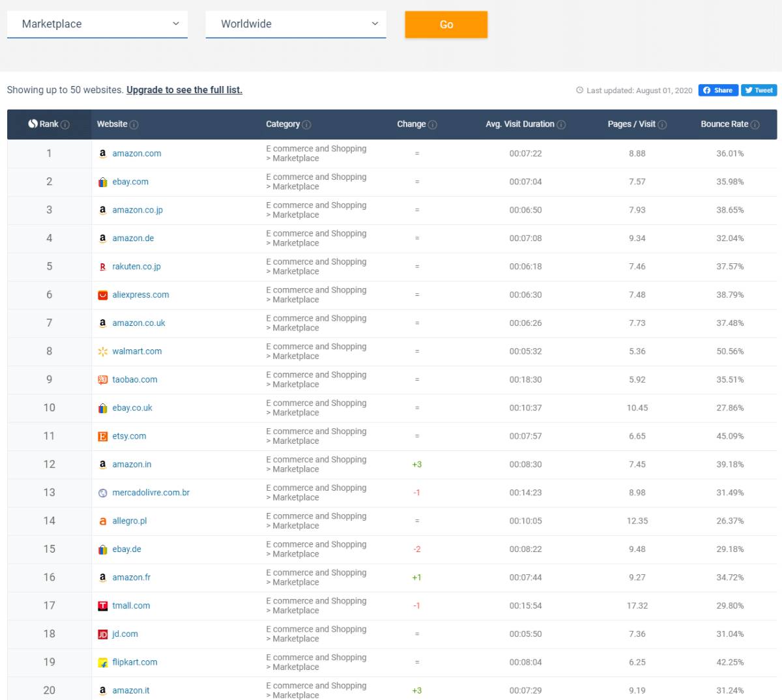Open the aliexpress.com link
782x700 pixels.
(x=140, y=295)
